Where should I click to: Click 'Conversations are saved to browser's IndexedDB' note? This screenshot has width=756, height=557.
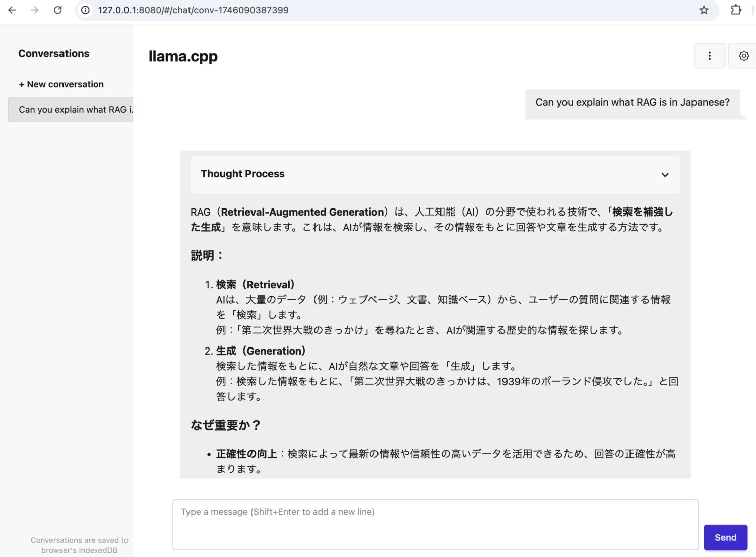coord(79,545)
